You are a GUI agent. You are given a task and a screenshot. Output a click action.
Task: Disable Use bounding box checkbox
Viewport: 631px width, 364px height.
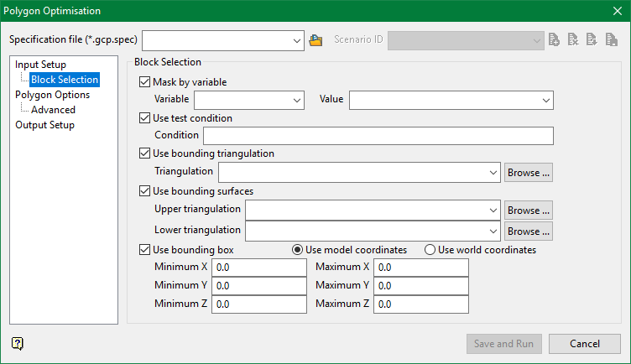click(x=145, y=250)
